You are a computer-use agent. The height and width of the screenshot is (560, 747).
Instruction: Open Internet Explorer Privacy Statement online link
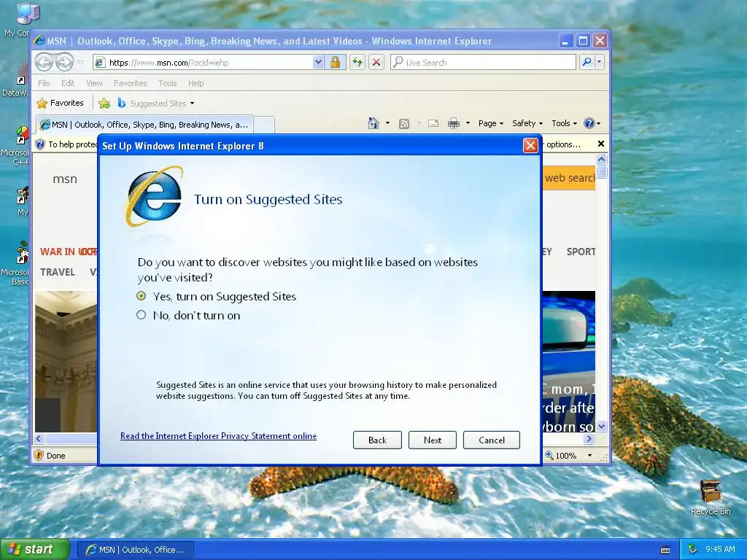pyautogui.click(x=218, y=436)
